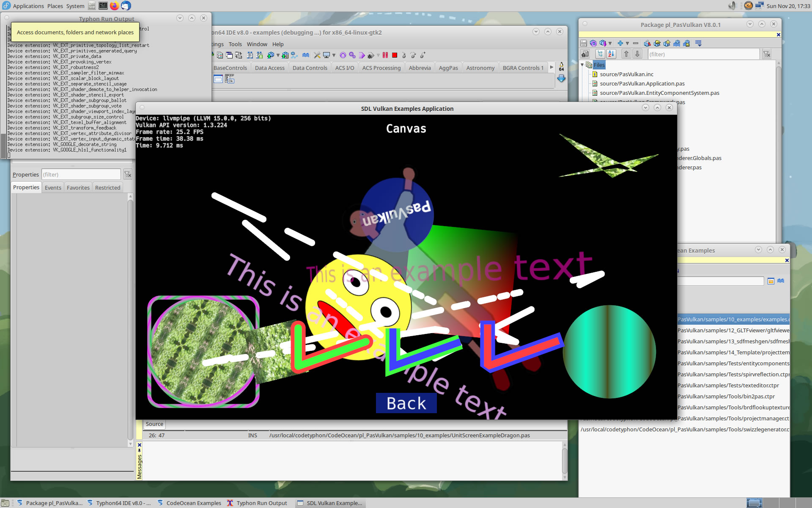Toggle alphabetical A-Z sorting in package window
The image size is (812, 508).
pyautogui.click(x=611, y=54)
